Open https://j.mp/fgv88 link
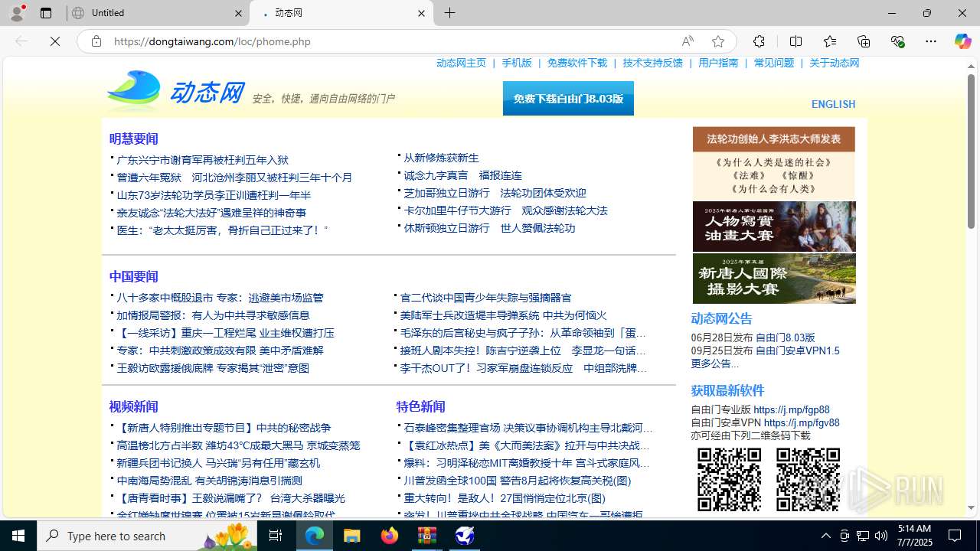The height and width of the screenshot is (551, 980). [x=802, y=422]
